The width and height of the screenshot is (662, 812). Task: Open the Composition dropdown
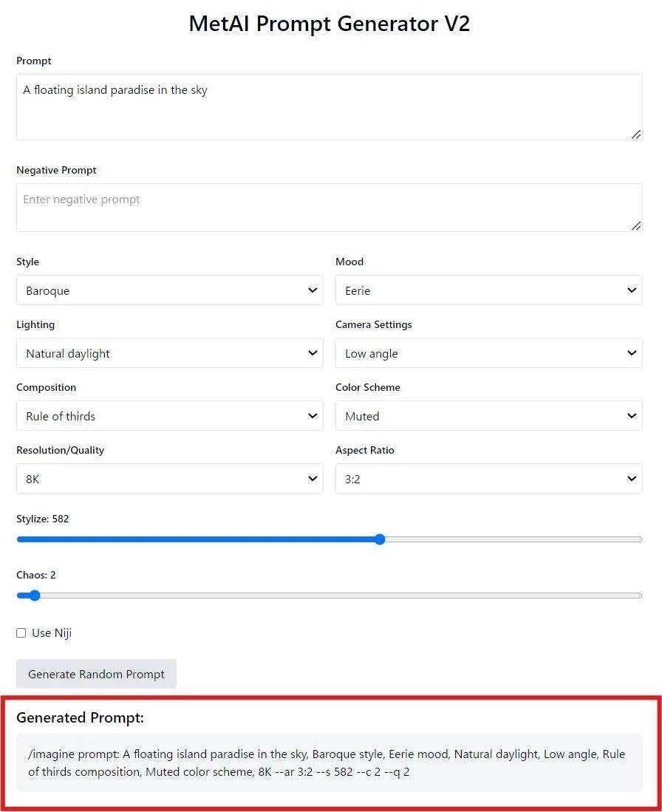(x=169, y=416)
